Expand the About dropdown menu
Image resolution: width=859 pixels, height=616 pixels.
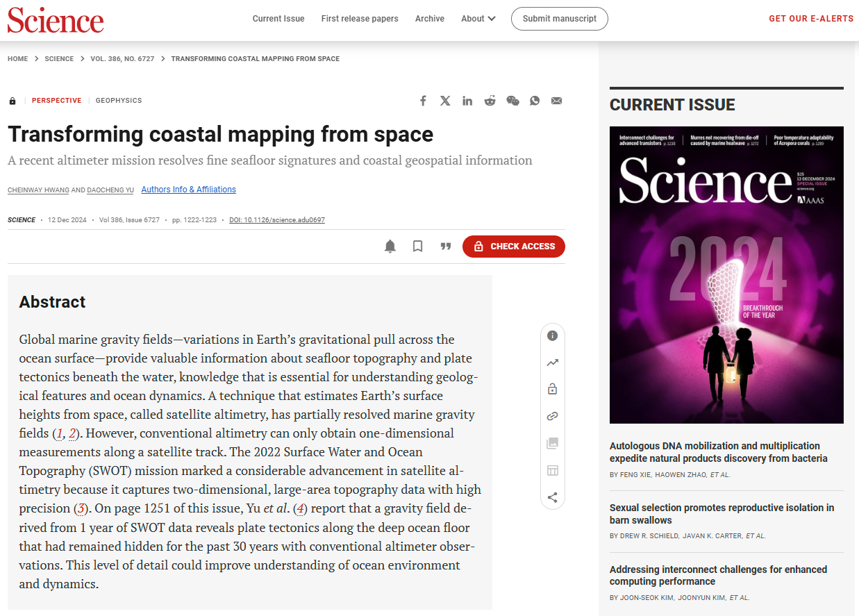click(478, 19)
